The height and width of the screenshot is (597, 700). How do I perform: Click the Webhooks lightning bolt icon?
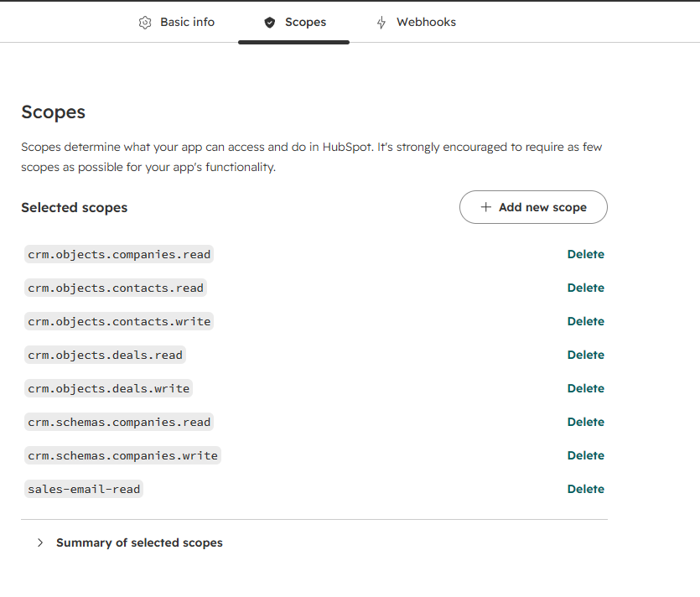click(x=381, y=23)
